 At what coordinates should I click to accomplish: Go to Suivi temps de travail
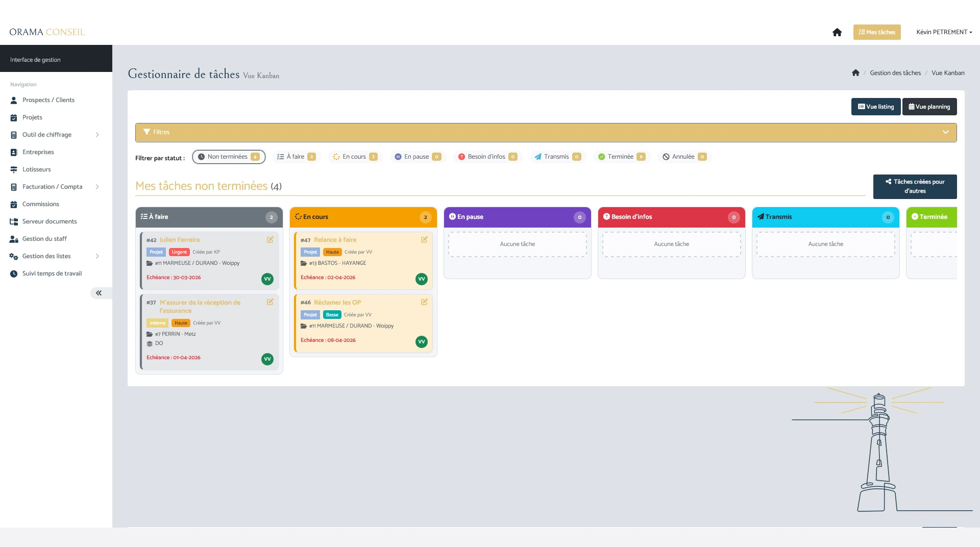[x=52, y=273]
